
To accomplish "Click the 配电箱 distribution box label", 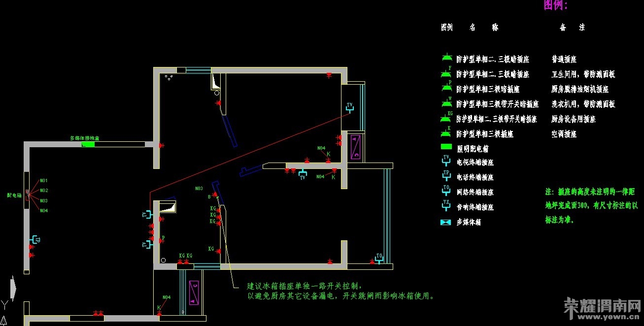I will click(x=14, y=196).
